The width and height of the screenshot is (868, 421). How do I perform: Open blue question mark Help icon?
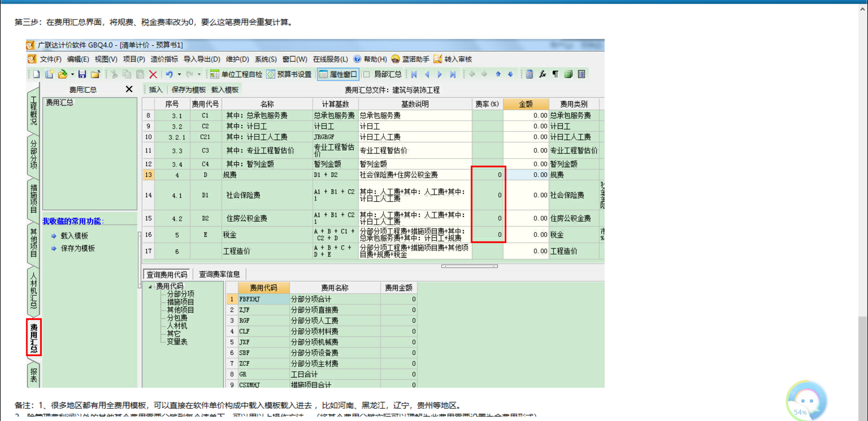(x=357, y=59)
